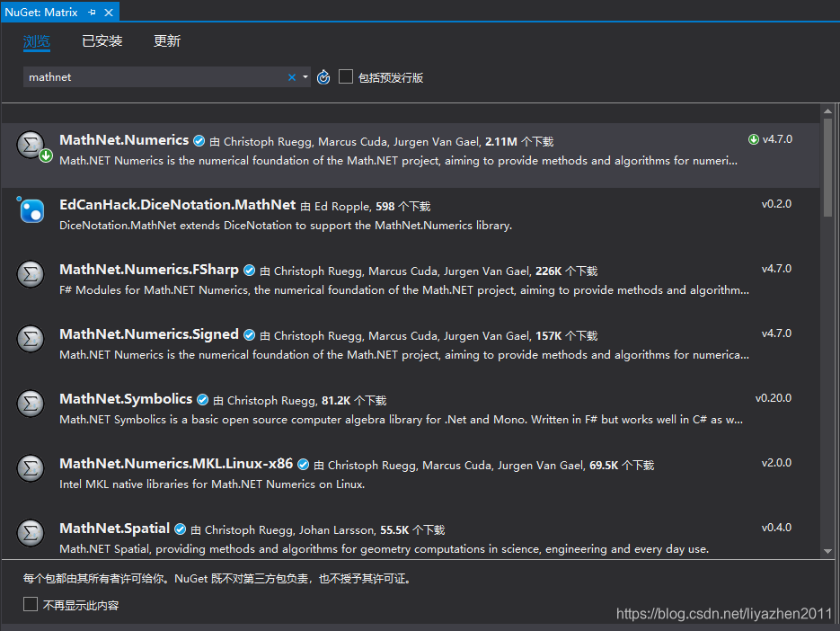Select the MathNet.Spatial package icon
This screenshot has height=631, width=840.
pos(30,534)
